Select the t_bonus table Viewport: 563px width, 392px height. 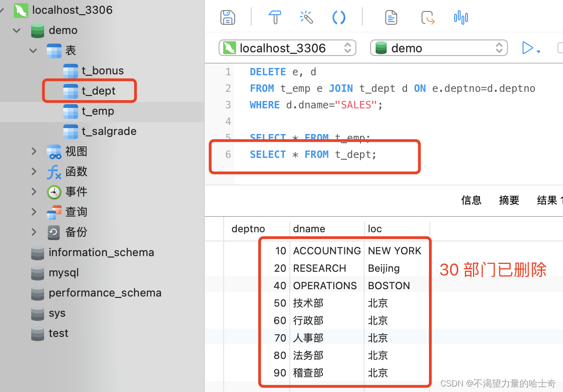(103, 71)
